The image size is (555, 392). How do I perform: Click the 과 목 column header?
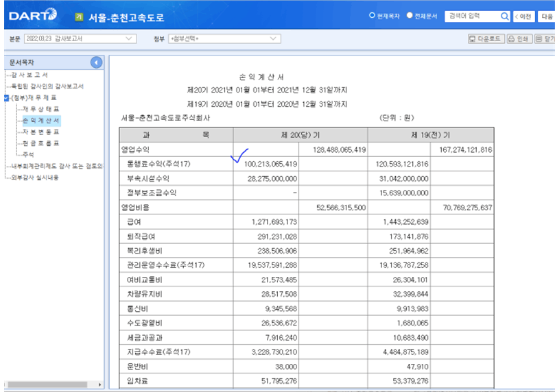point(176,135)
